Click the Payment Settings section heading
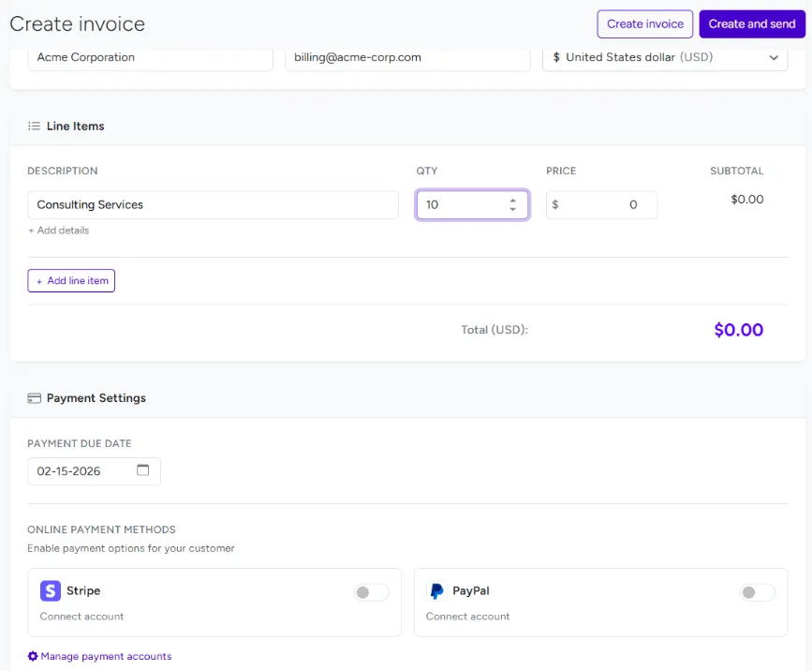Screen dimensions: 812x671 pos(96,398)
